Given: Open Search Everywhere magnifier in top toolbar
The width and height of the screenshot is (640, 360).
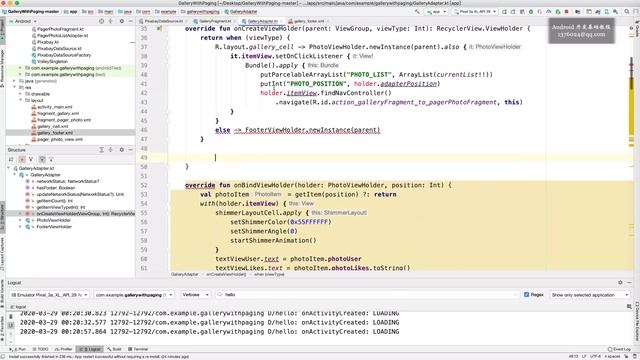Looking at the screenshot, I should click(x=627, y=12).
